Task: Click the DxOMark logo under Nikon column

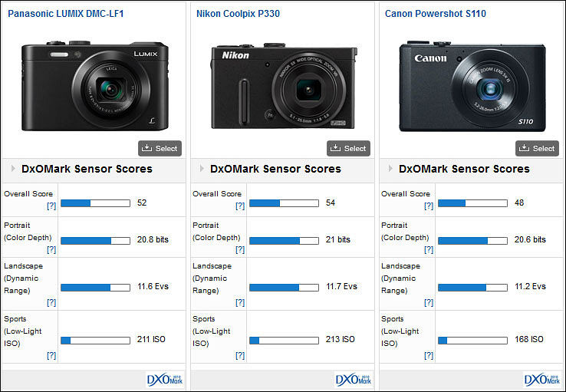Action: pyautogui.click(x=354, y=379)
